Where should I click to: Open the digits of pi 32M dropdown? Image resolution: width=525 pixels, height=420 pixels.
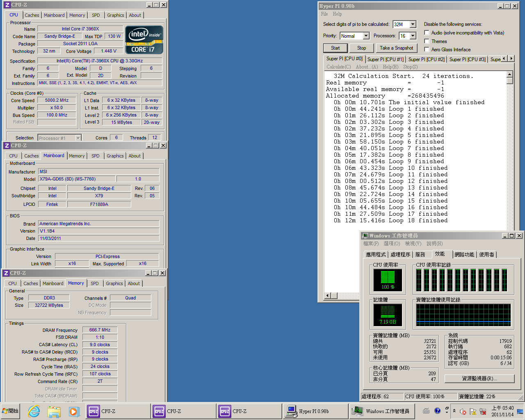tap(413, 25)
